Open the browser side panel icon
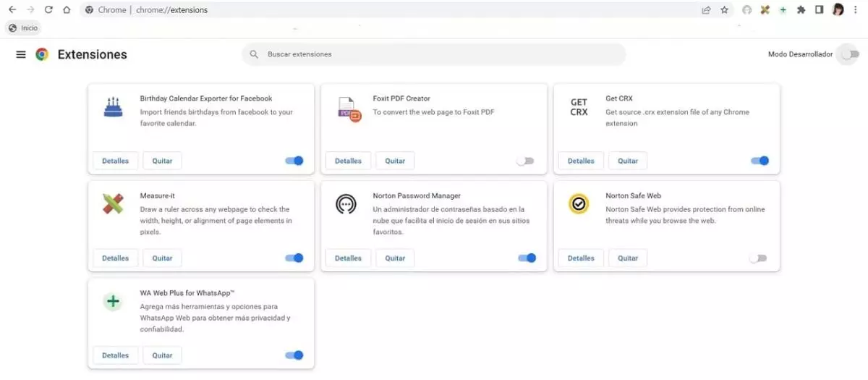This screenshot has width=868, height=380. 820,10
